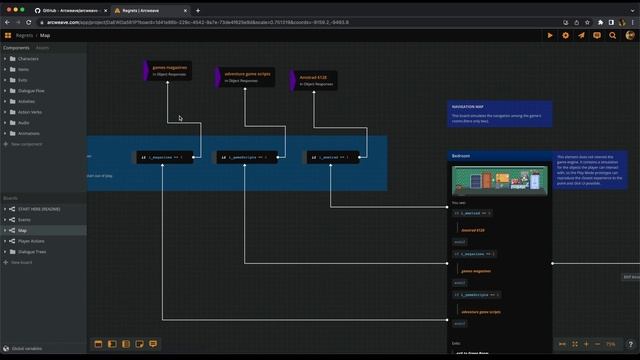Click the first element tool in bottom toolbar
Image resolution: width=640 pixels, height=360 pixels.
coord(98,344)
